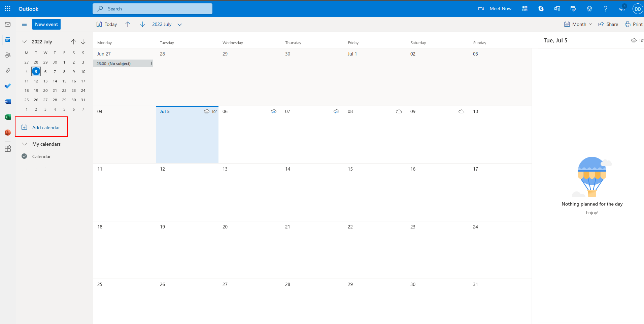This screenshot has width=644, height=324.
Task: Go to previous month using toolbar up arrow
Action: (128, 24)
